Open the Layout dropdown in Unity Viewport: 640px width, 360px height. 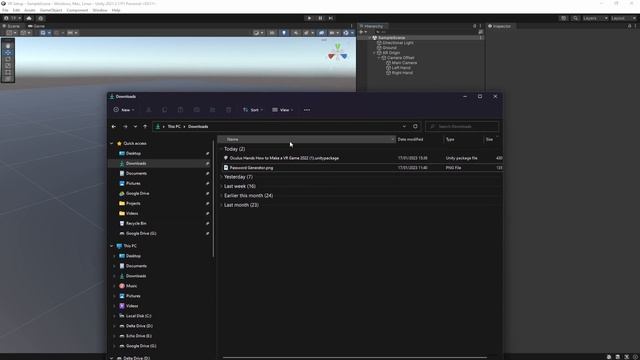[x=623, y=18]
